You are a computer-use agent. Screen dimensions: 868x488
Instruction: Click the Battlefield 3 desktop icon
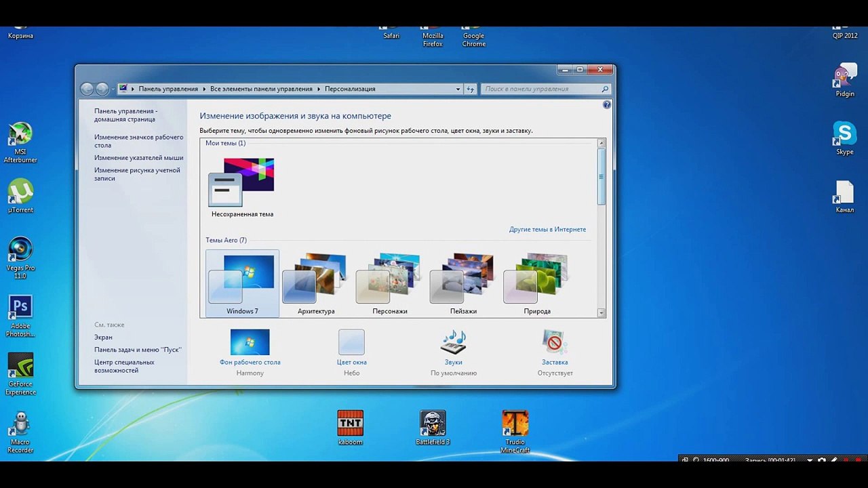pyautogui.click(x=433, y=424)
